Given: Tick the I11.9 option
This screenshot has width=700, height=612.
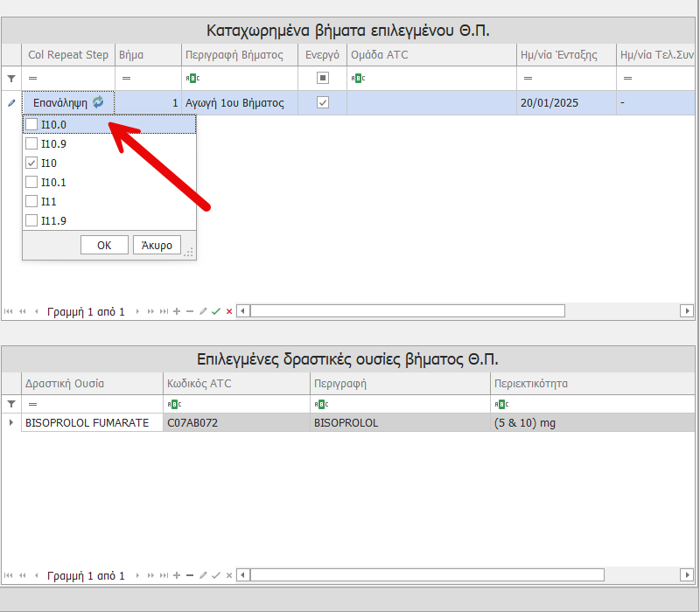Looking at the screenshot, I should [x=31, y=220].
